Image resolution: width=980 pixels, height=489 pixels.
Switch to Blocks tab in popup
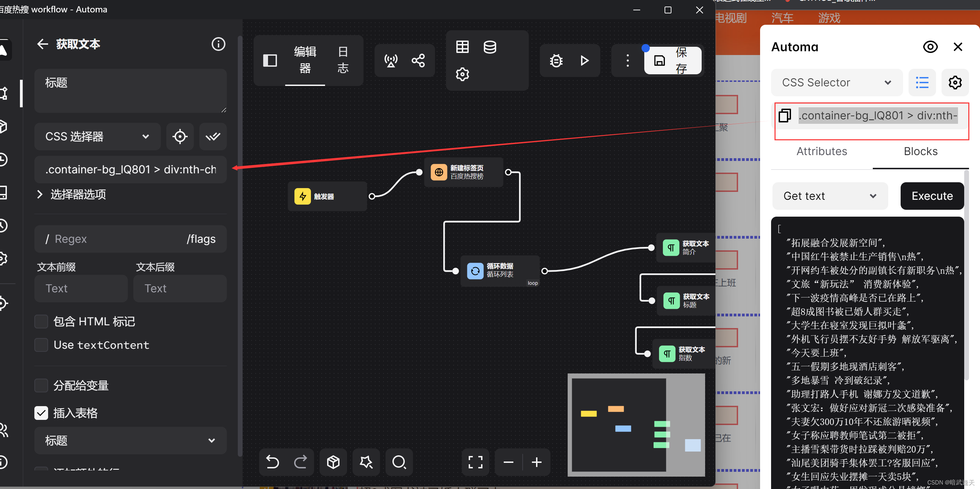point(921,151)
